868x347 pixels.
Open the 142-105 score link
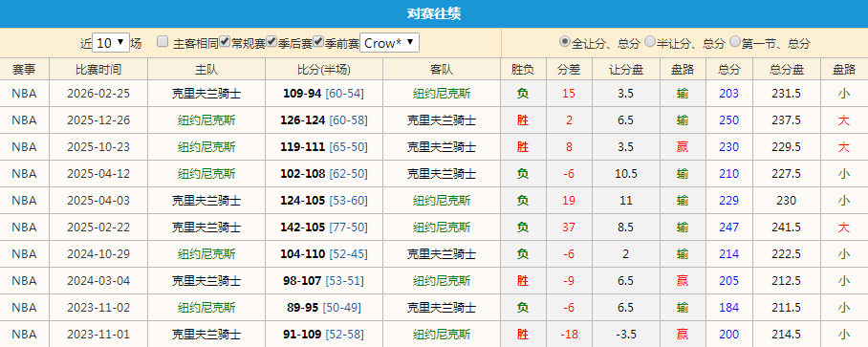coord(302,228)
